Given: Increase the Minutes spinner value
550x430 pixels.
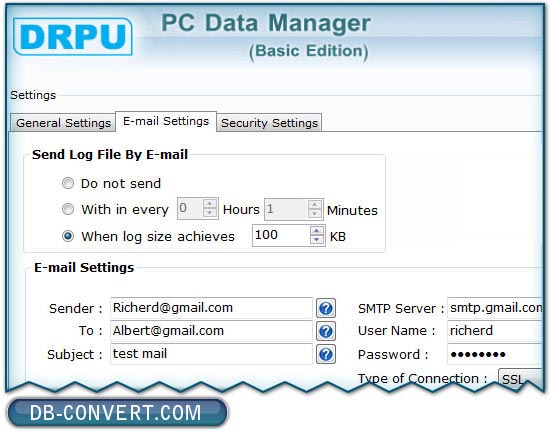Looking at the screenshot, I should click(315, 204).
